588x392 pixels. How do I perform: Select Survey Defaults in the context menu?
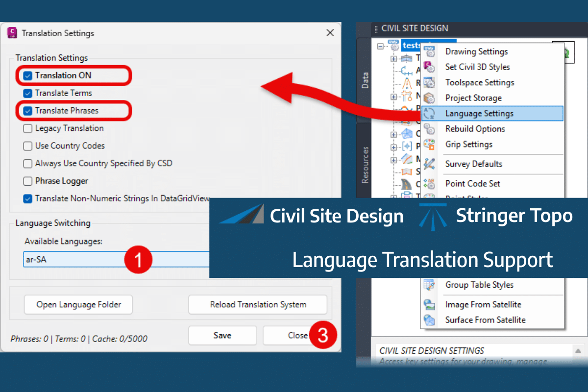click(x=492, y=164)
